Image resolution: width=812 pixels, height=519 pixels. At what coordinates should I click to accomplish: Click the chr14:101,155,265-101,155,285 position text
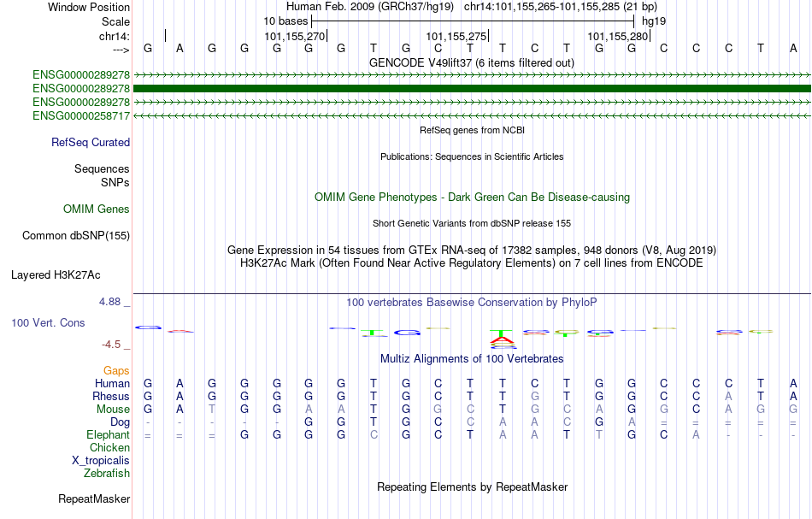[561, 7]
